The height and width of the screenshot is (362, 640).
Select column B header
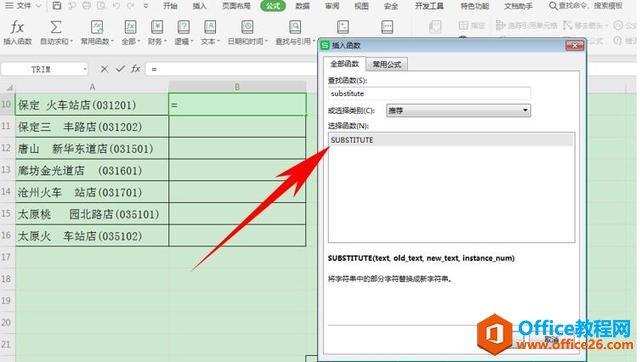tap(237, 87)
